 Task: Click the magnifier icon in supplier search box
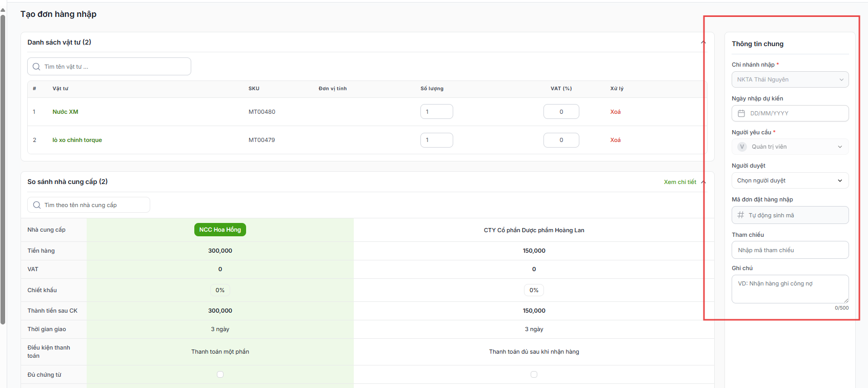[36, 205]
